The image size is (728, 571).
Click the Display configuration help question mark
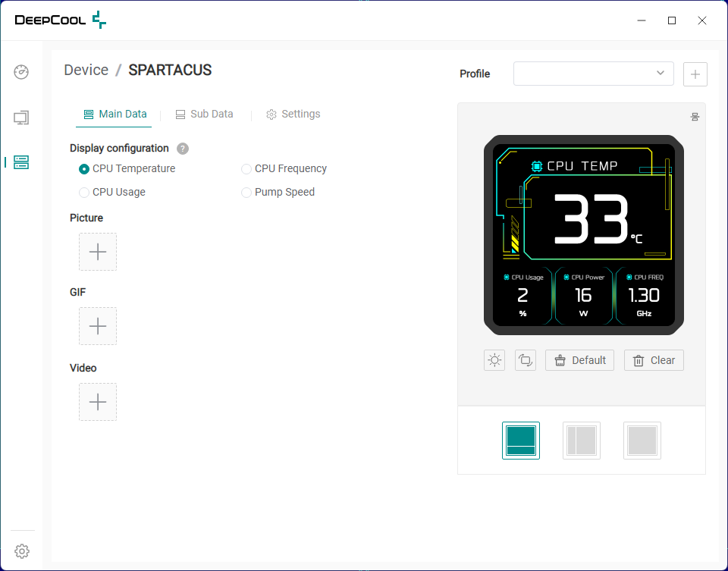tap(183, 149)
